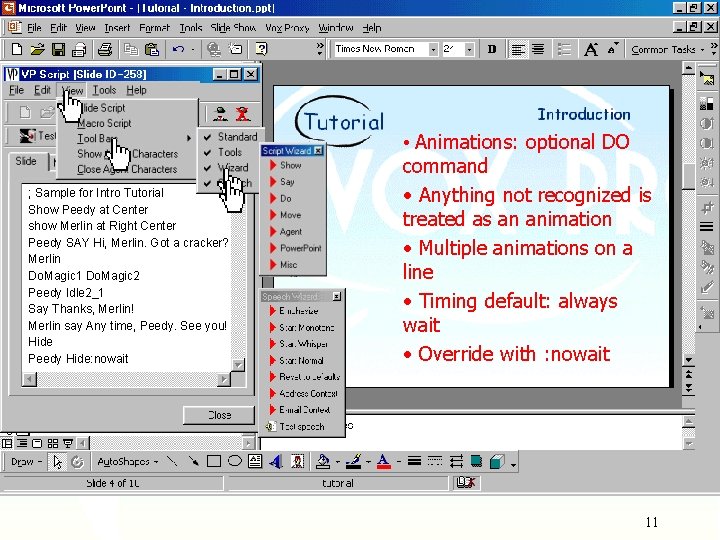Click the Test button in VP Script toolbar

(38, 135)
